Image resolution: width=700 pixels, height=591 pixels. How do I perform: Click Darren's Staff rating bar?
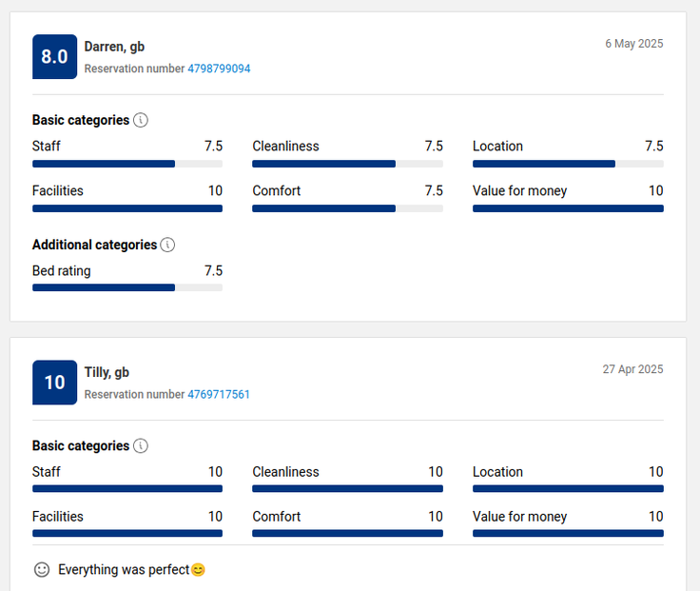tap(127, 164)
